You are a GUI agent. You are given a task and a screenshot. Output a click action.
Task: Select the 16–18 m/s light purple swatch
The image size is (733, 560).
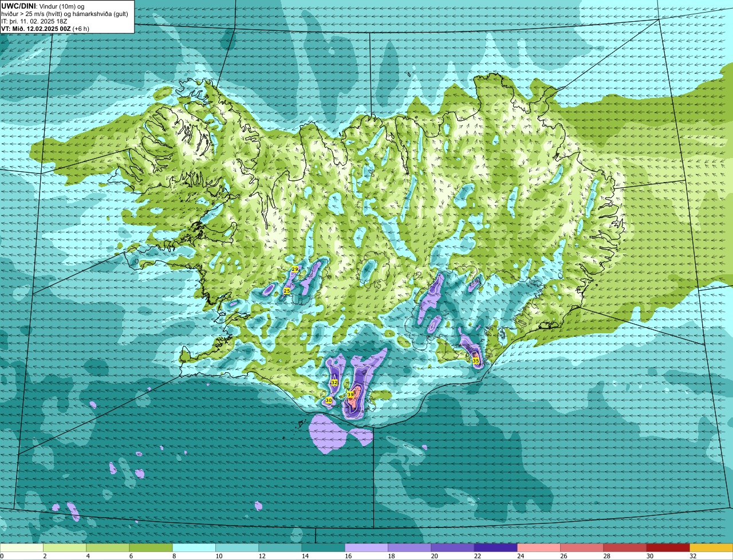366,547
